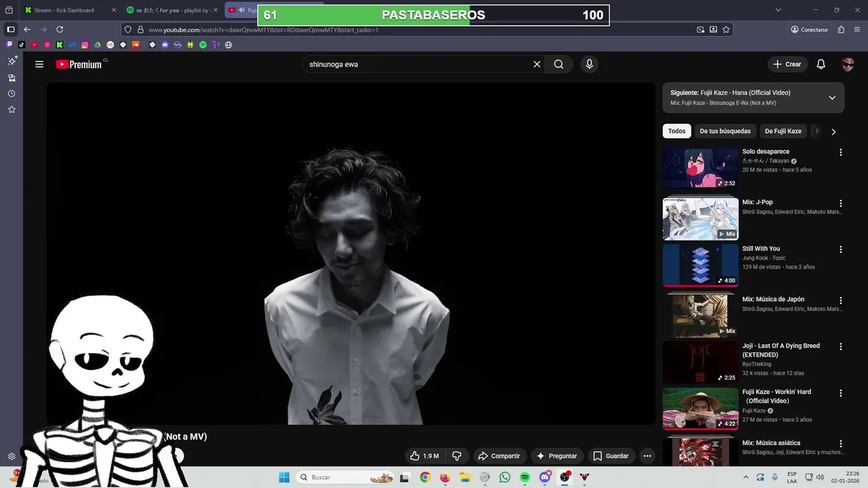Like the video (1.9 M)
868x488 pixels.
pyautogui.click(x=425, y=456)
